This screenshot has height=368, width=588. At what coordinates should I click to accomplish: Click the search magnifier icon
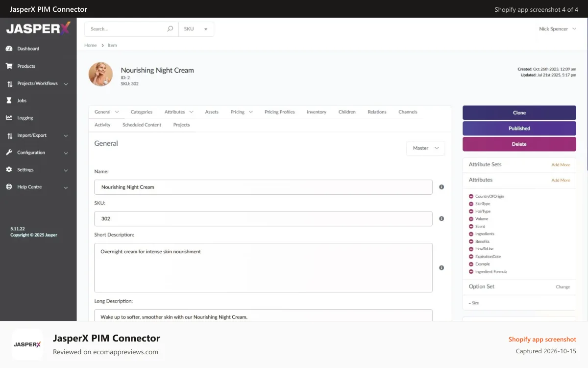click(x=170, y=29)
